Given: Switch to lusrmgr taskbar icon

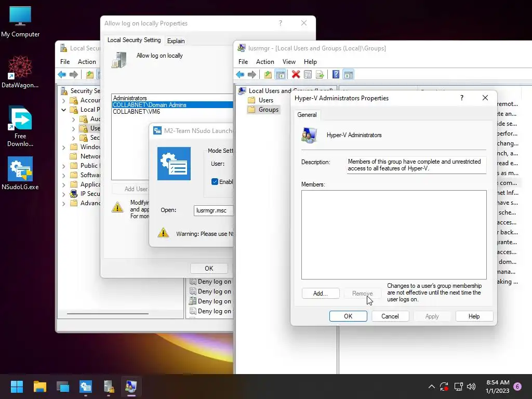Looking at the screenshot, I should point(131,387).
